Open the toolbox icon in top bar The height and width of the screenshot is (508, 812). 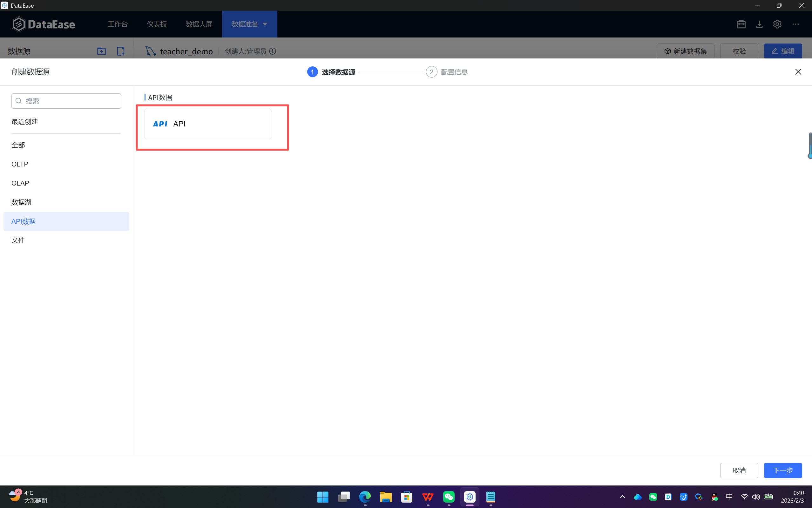coord(741,24)
